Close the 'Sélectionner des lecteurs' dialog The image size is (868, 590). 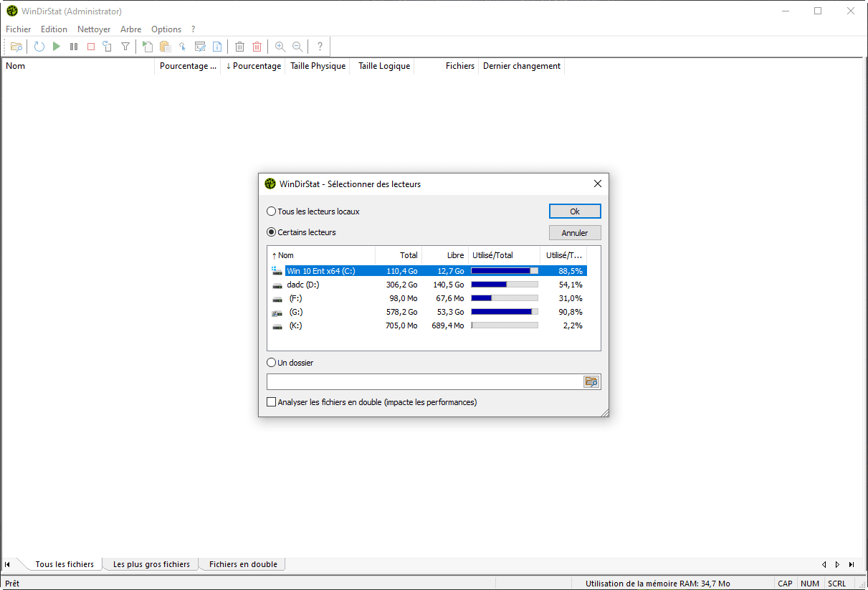598,184
